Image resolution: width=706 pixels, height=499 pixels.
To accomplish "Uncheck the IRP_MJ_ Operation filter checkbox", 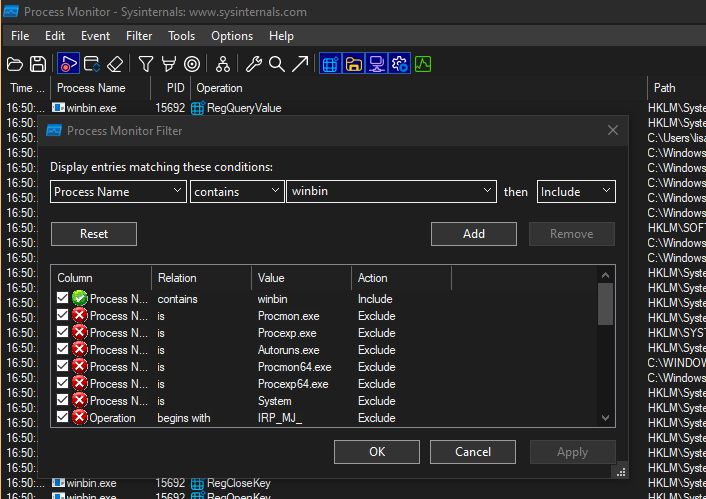I will click(63, 417).
